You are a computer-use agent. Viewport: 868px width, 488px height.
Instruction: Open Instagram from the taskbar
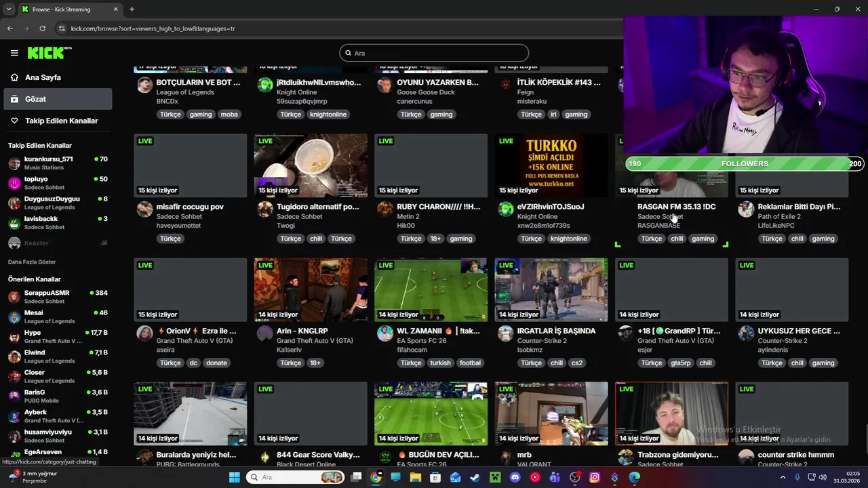595,477
